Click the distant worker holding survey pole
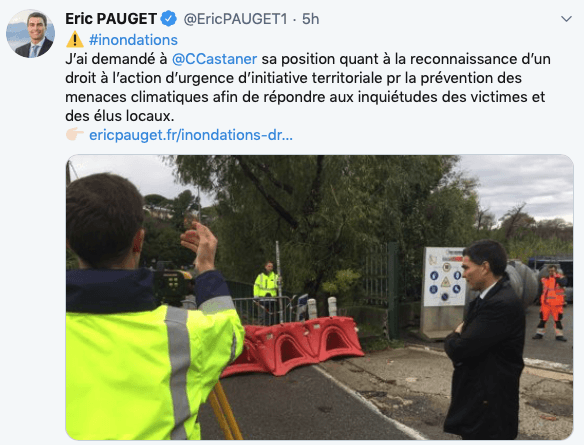 click(266, 285)
